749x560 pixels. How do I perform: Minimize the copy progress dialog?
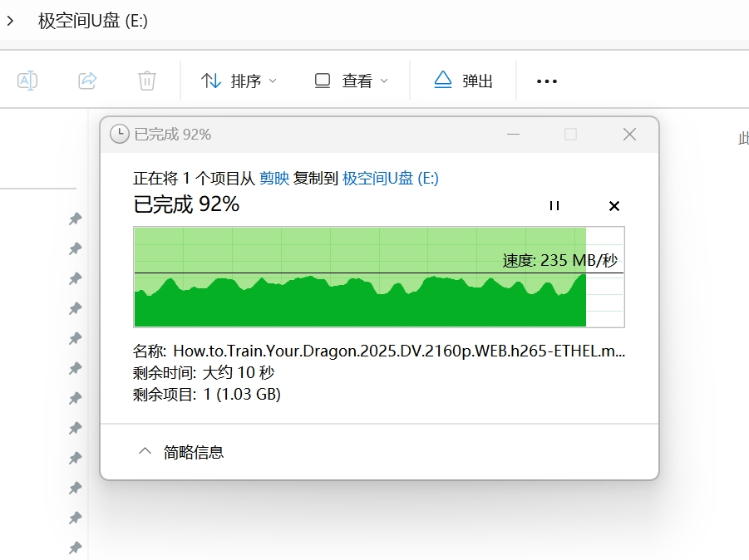pos(513,134)
